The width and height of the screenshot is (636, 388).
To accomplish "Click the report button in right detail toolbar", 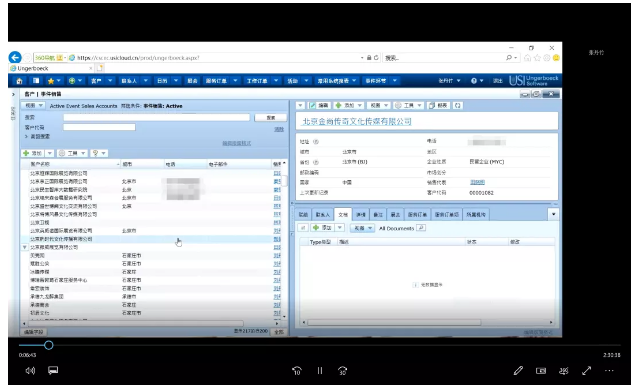I will [438, 105].
